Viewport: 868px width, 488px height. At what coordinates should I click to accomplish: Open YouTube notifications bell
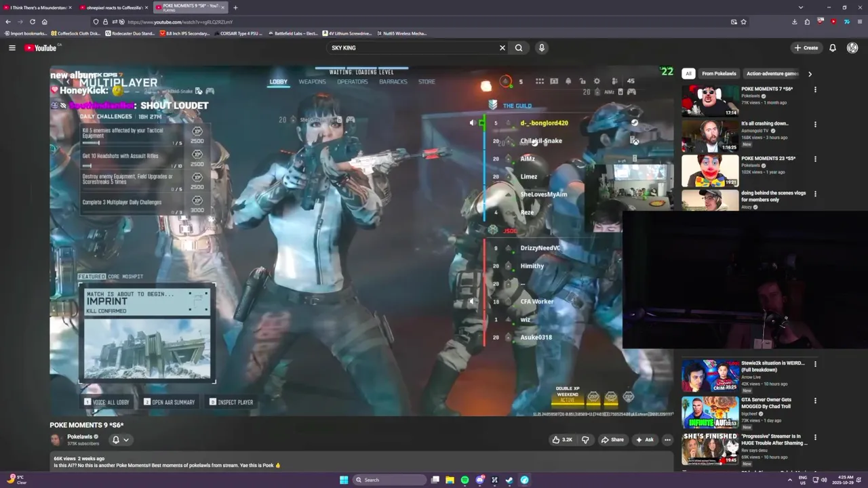[x=833, y=47]
